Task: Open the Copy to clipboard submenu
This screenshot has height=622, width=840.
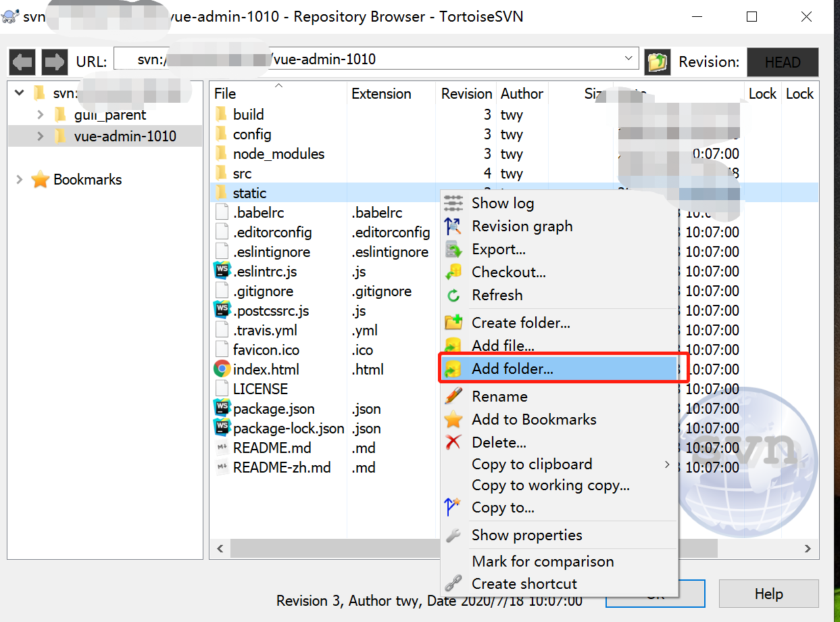Action: pyautogui.click(x=559, y=464)
